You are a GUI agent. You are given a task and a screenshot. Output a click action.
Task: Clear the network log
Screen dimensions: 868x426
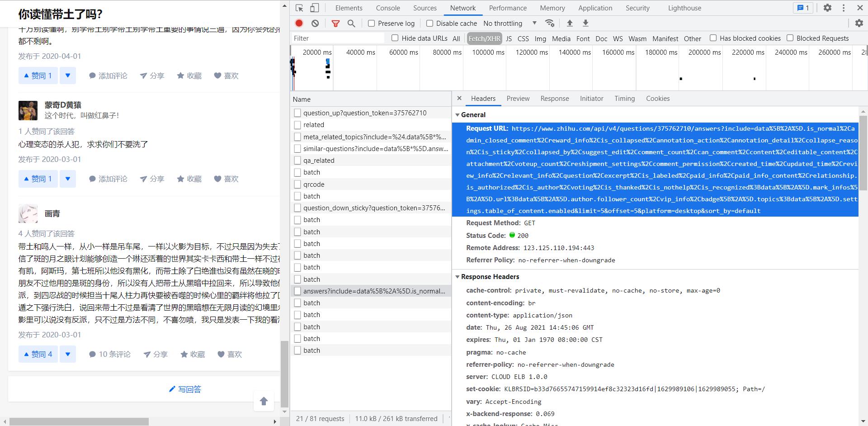click(x=315, y=23)
